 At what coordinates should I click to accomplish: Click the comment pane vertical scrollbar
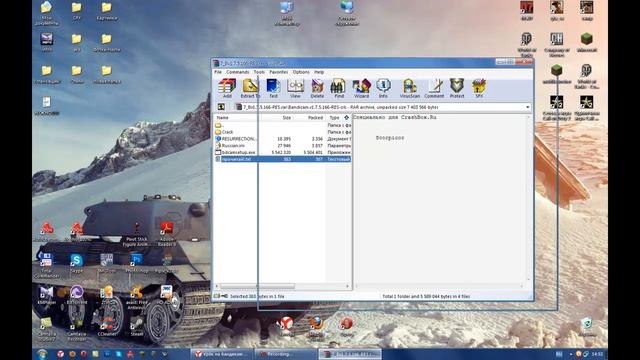529,198
